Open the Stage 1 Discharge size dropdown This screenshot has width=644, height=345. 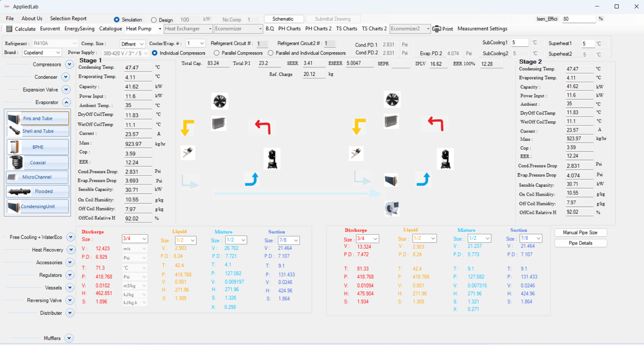coord(135,239)
